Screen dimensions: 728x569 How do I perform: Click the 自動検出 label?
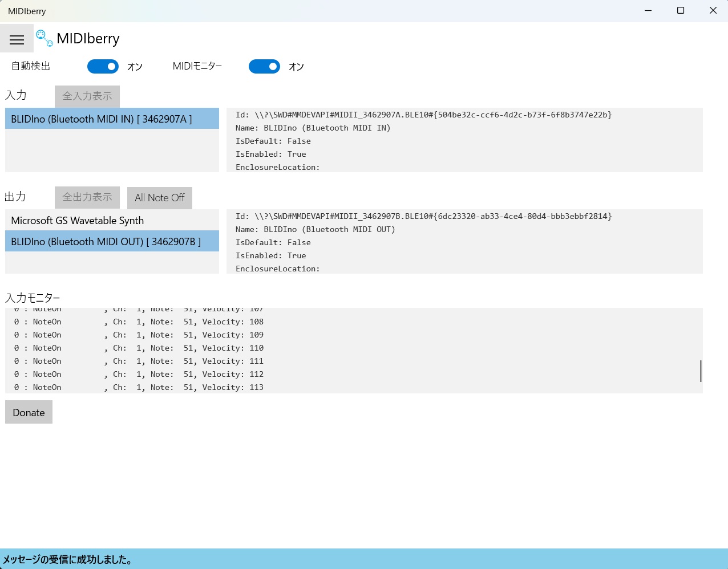tap(31, 66)
